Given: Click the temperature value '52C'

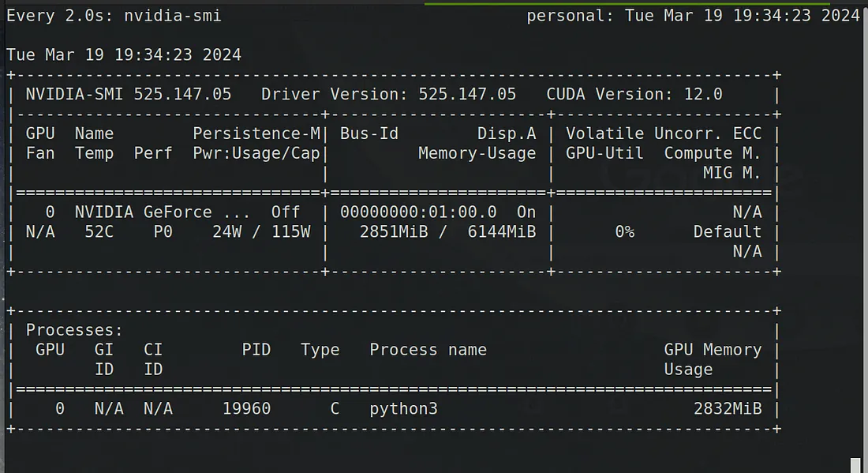Looking at the screenshot, I should click(x=99, y=231).
